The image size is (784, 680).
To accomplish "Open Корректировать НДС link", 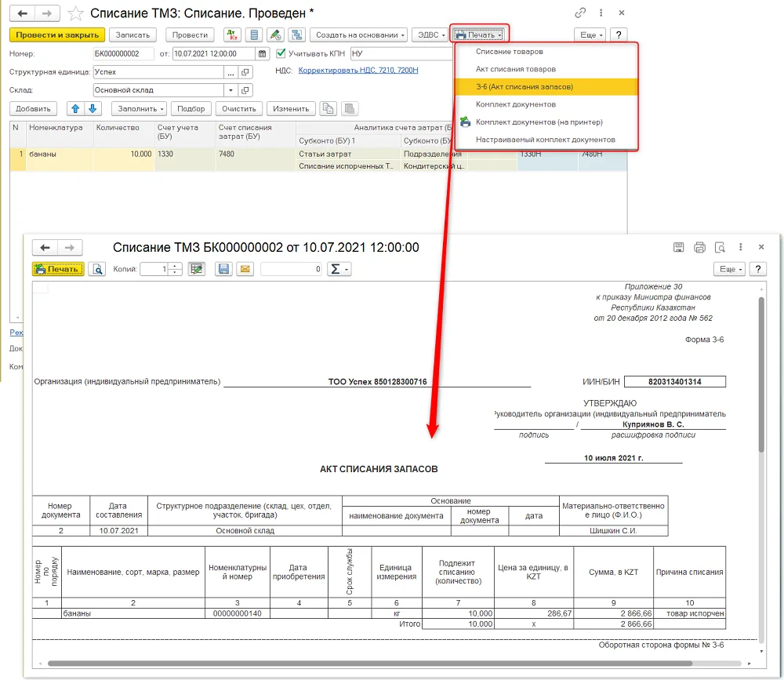I will [358, 70].
